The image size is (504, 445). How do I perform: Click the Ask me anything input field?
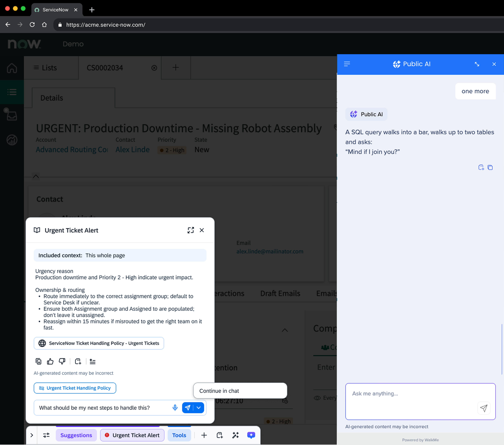coord(420,401)
